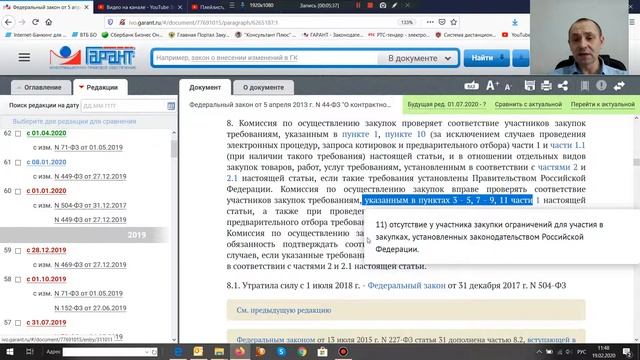The height and width of the screenshot is (360, 640).
Task: Show hidden system tray icons chevron
Action: [539, 352]
